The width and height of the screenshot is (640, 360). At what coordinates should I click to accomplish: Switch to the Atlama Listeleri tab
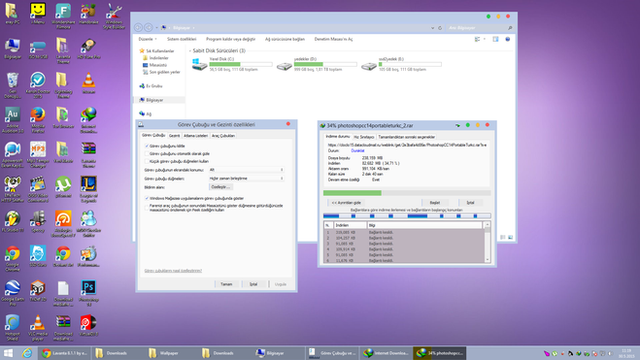196,136
